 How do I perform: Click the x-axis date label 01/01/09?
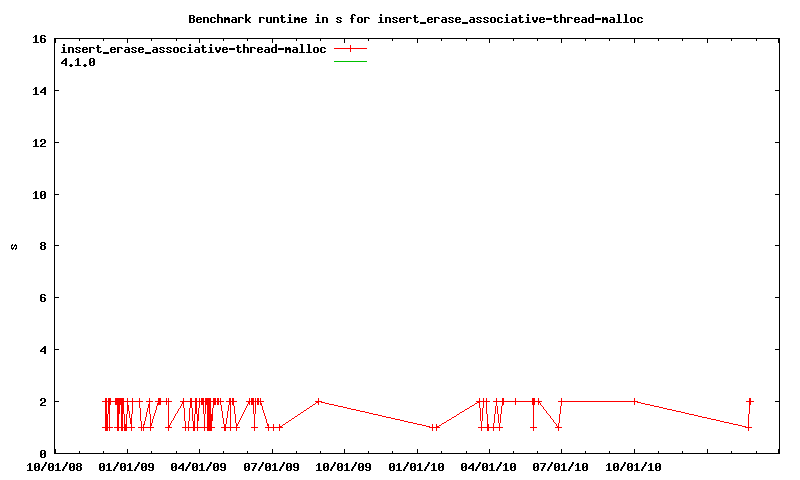[126, 466]
